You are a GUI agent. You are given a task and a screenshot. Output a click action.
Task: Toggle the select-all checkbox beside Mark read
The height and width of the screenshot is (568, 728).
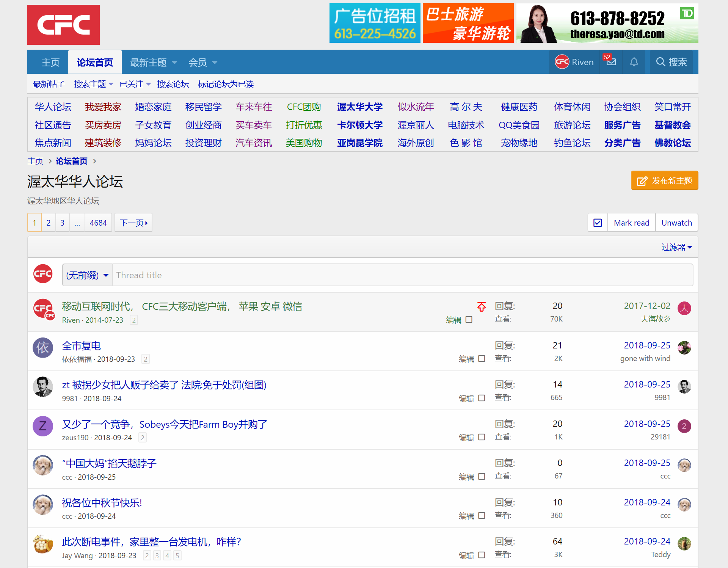click(598, 223)
